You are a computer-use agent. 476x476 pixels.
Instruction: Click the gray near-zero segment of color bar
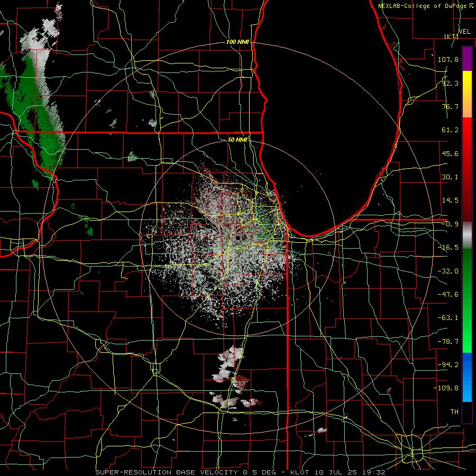point(467,235)
